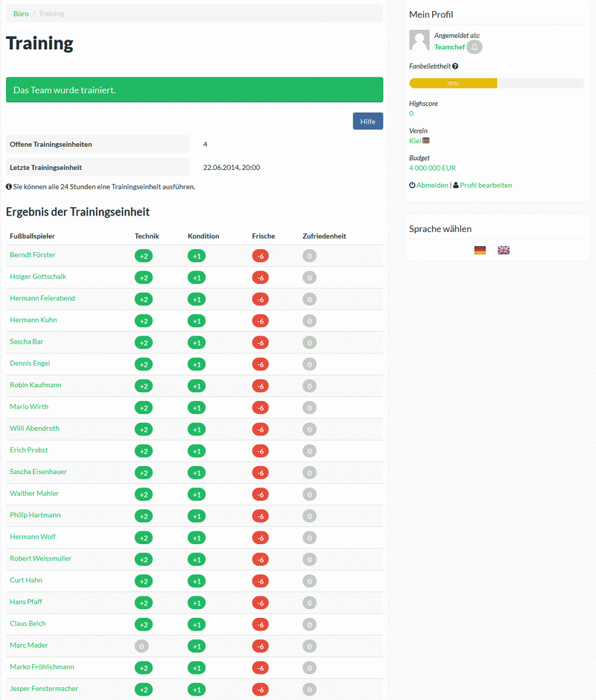Click the user profile avatar image
The height and width of the screenshot is (700, 596).
tap(419, 40)
